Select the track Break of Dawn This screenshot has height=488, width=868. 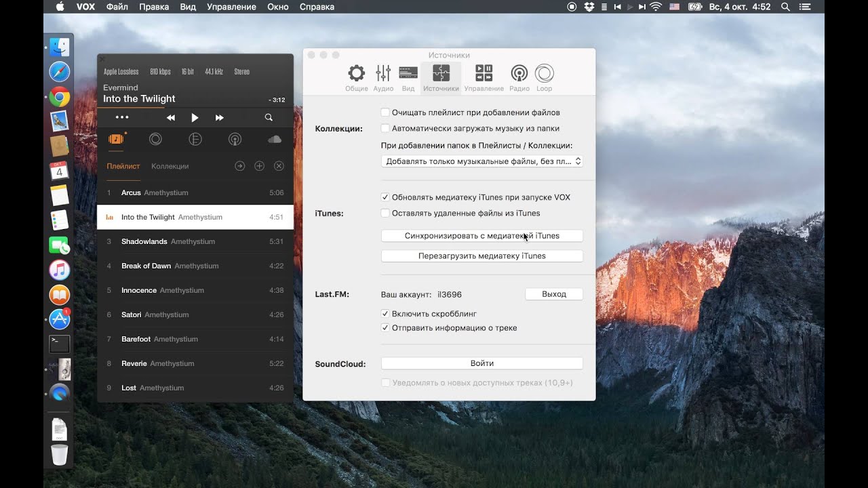click(x=195, y=266)
